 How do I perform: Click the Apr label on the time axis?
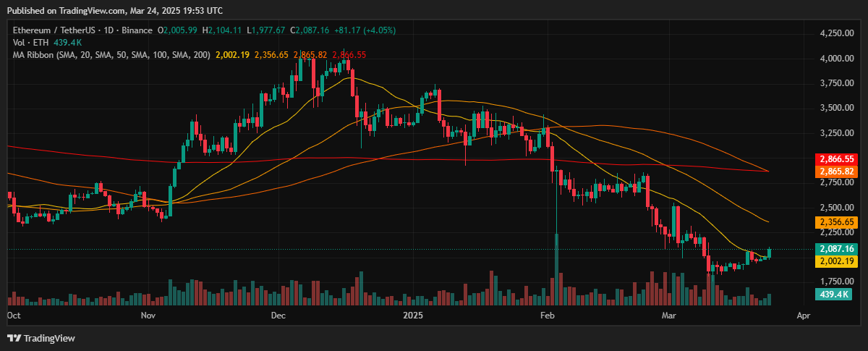pyautogui.click(x=802, y=316)
